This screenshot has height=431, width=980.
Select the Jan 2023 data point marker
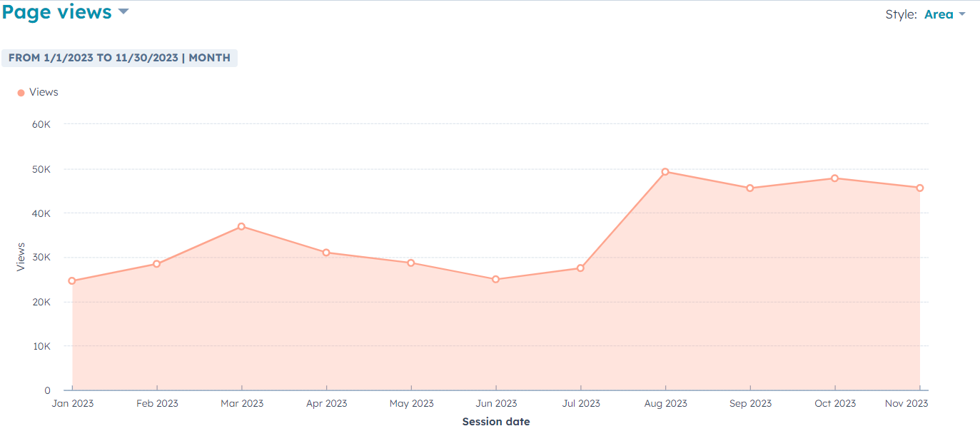(x=72, y=281)
